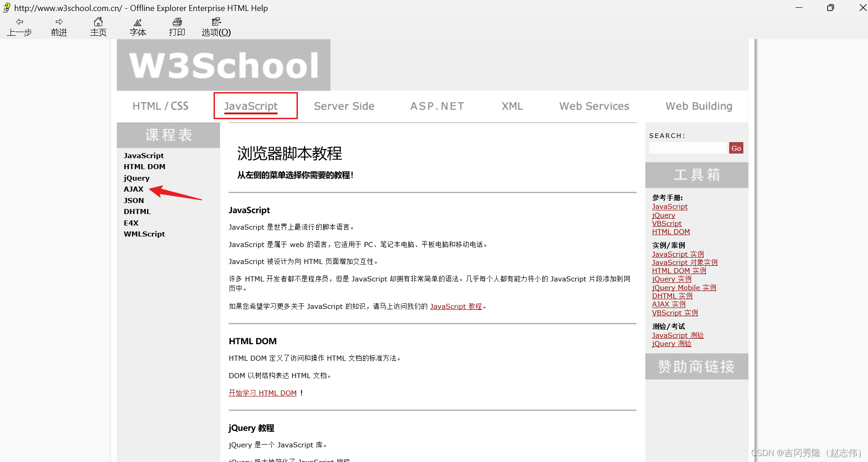Click the 浏览器脚本教程 page heading

coord(290,154)
